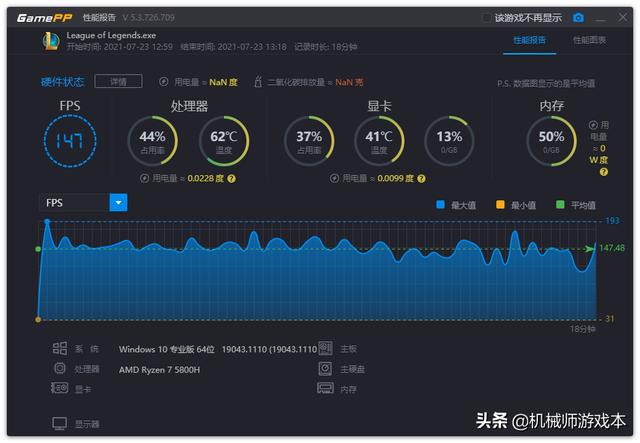
Task: Click the 193 maximum FPS value label
Action: [612, 221]
